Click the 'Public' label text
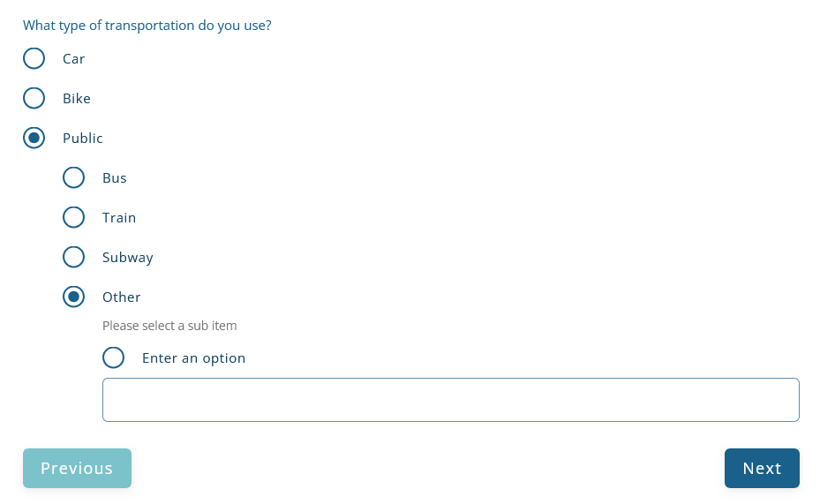The image size is (820, 504). click(x=82, y=139)
